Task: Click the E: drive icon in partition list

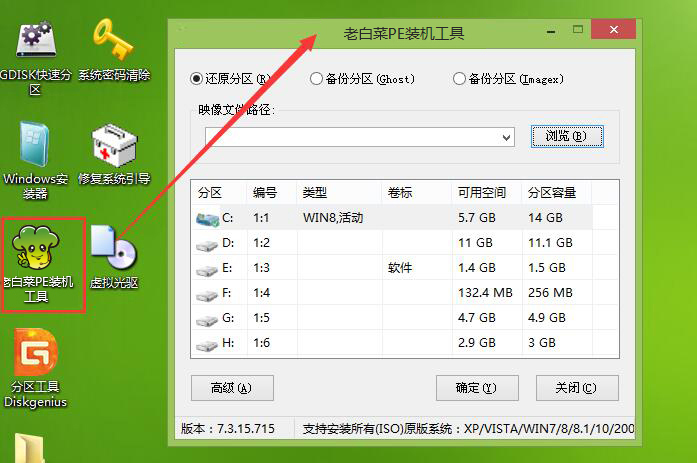Action: (x=207, y=270)
